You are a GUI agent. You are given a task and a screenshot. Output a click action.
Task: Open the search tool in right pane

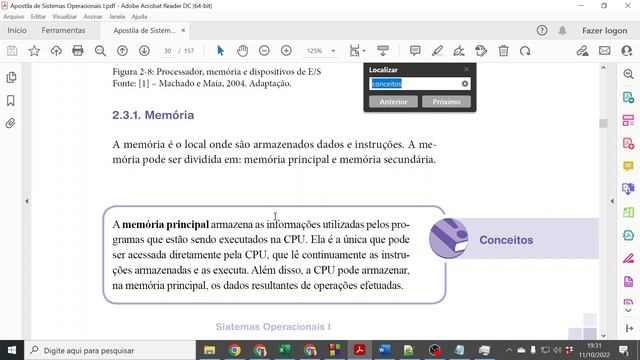click(629, 74)
